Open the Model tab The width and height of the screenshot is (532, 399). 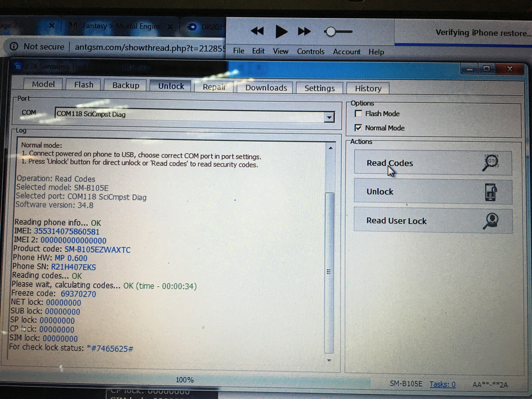[x=43, y=84]
